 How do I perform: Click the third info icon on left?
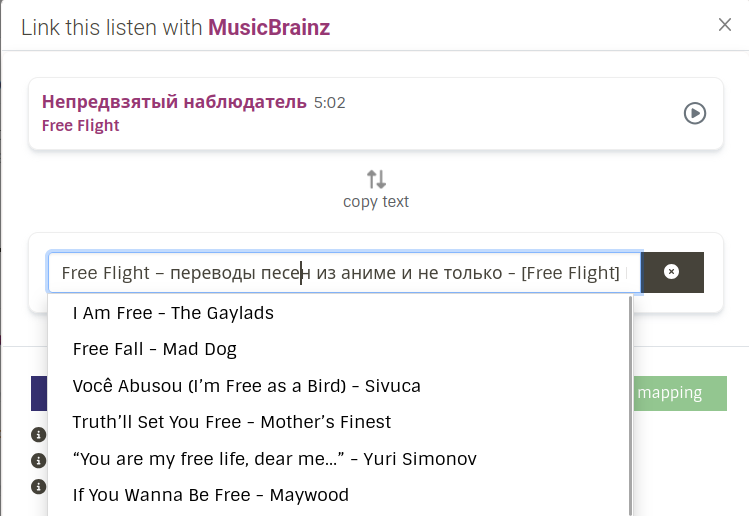[x=38, y=487]
